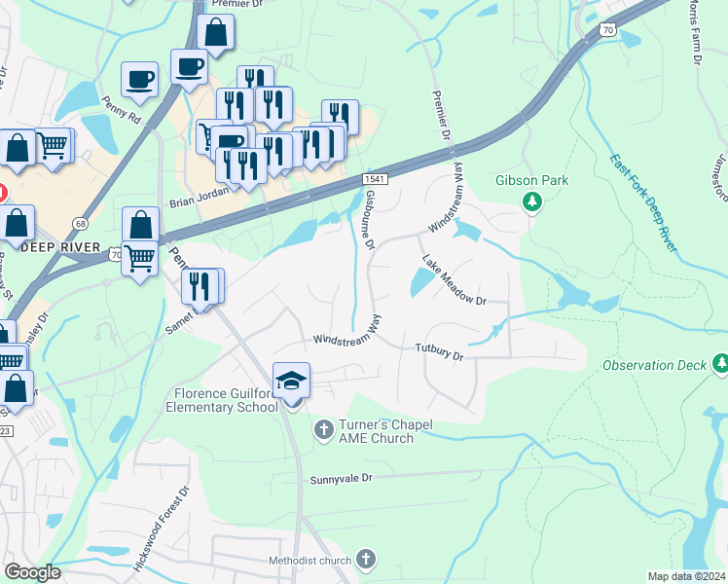Click the shopping cart marker by US 70
728x584 pixels.
140,260
